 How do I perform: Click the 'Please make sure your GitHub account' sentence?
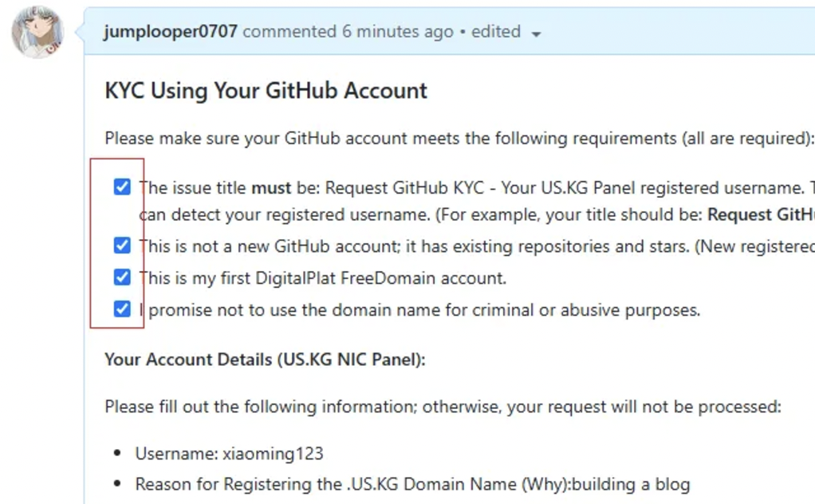tap(459, 139)
